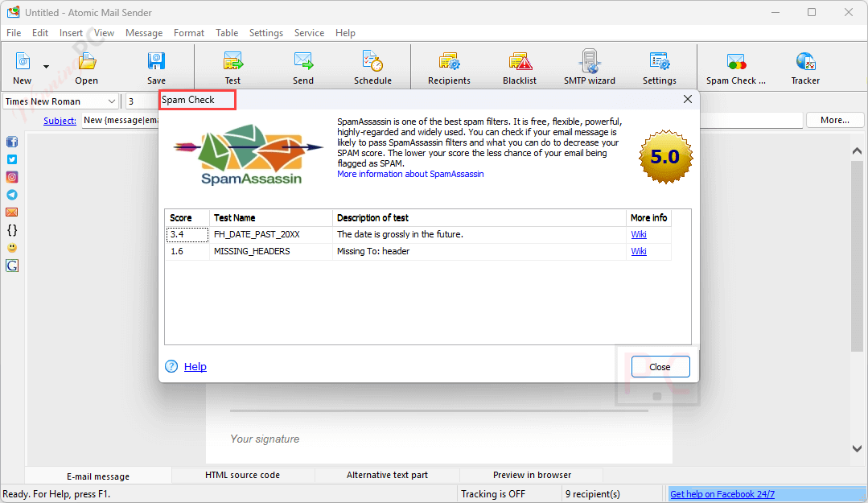Open the Edit menu
This screenshot has width=868, height=503.
[x=40, y=33]
